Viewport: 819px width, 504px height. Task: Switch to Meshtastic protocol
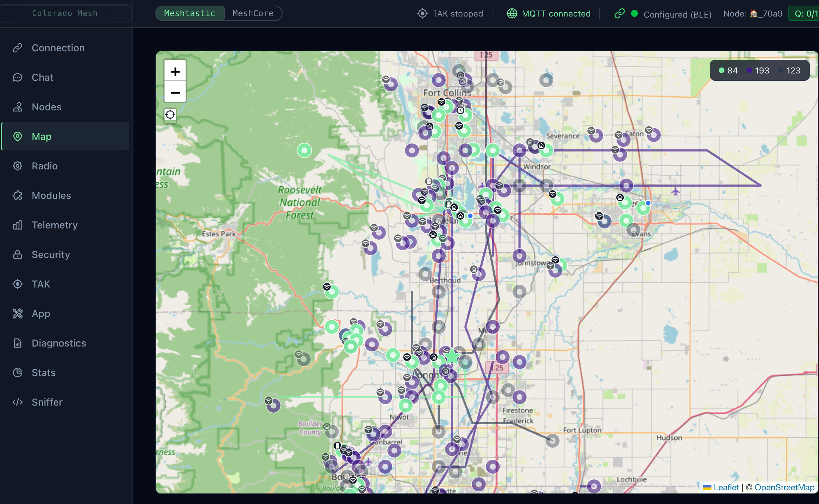(190, 13)
